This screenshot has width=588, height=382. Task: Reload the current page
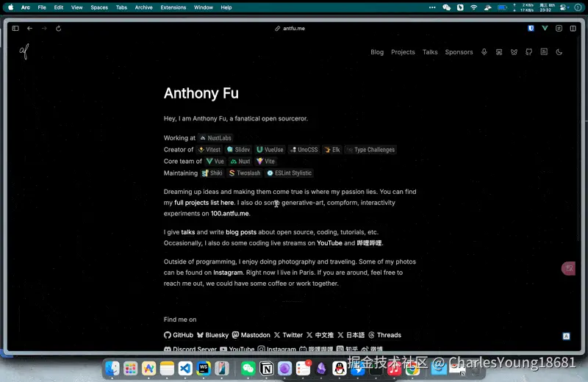tap(59, 29)
